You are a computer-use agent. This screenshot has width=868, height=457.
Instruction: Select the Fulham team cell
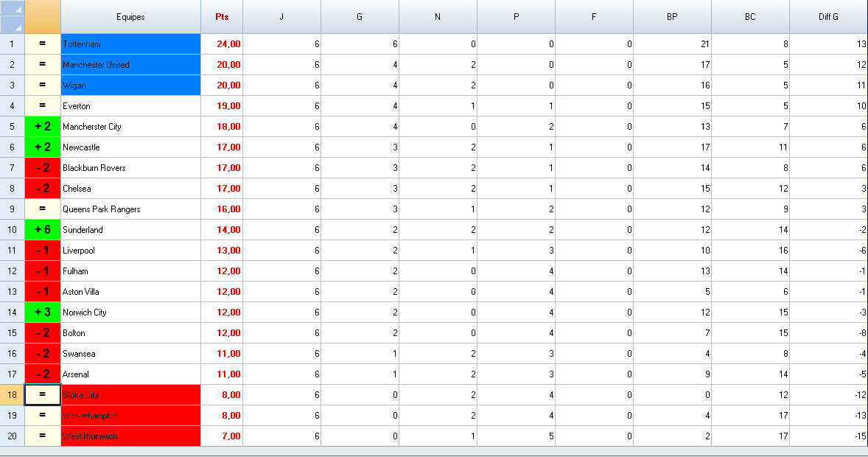point(130,271)
